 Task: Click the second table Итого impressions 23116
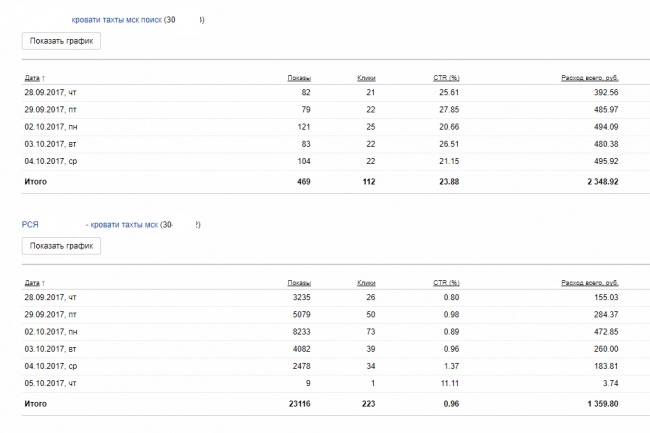coord(300,404)
